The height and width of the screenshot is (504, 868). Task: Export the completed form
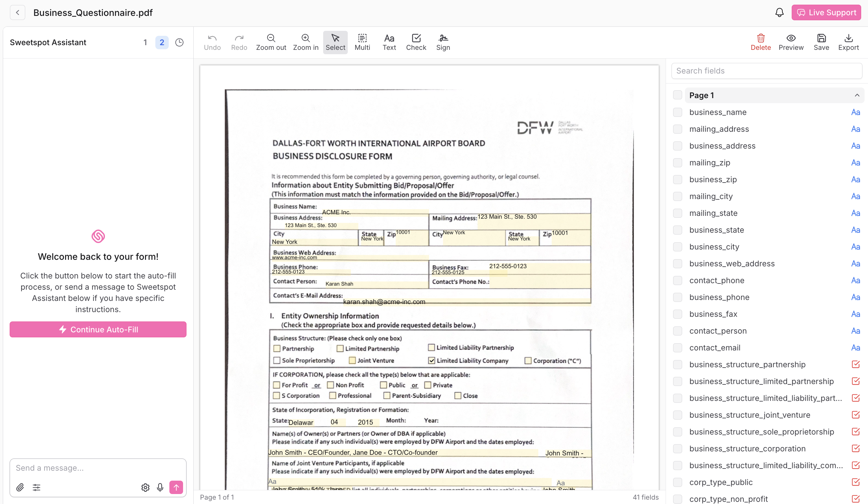click(849, 42)
